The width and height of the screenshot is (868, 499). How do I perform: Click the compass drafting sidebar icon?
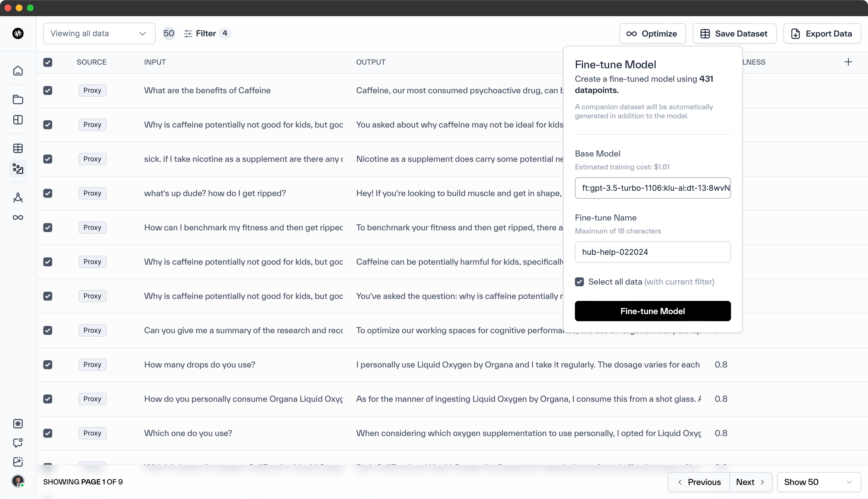18,198
